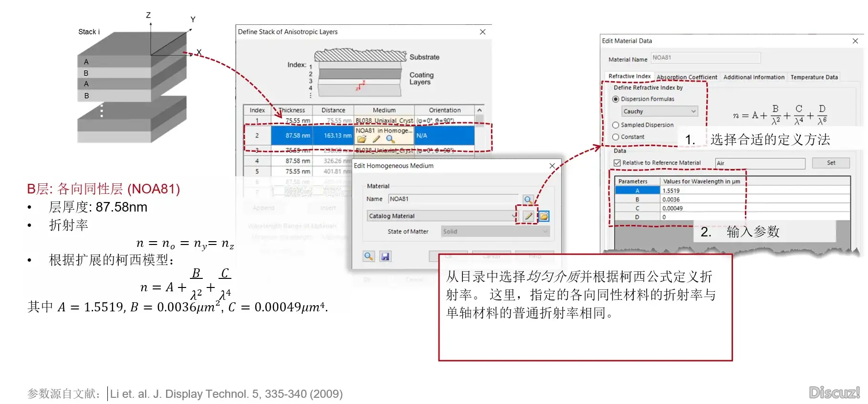This screenshot has height=404, width=868.
Task: Open the Cauchy dispersion formula dropdown
Action: click(x=660, y=111)
